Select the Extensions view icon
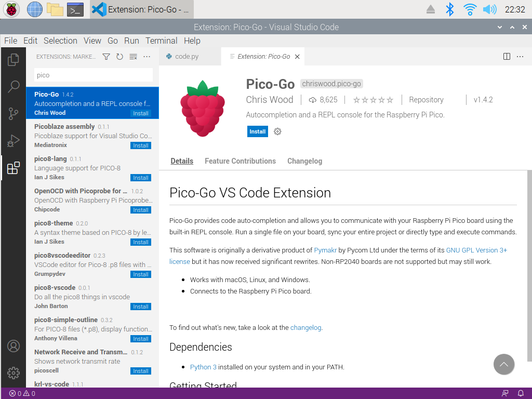The image size is (532, 399). [x=13, y=168]
